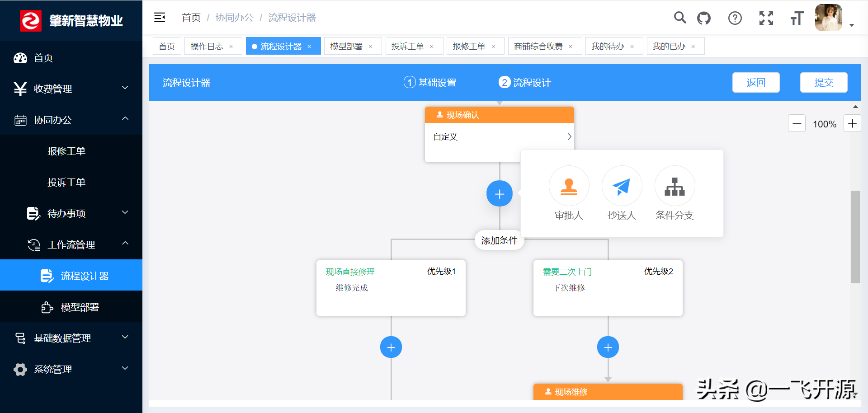Zoom in with the plus button
The width and height of the screenshot is (868, 413).
pos(852,123)
